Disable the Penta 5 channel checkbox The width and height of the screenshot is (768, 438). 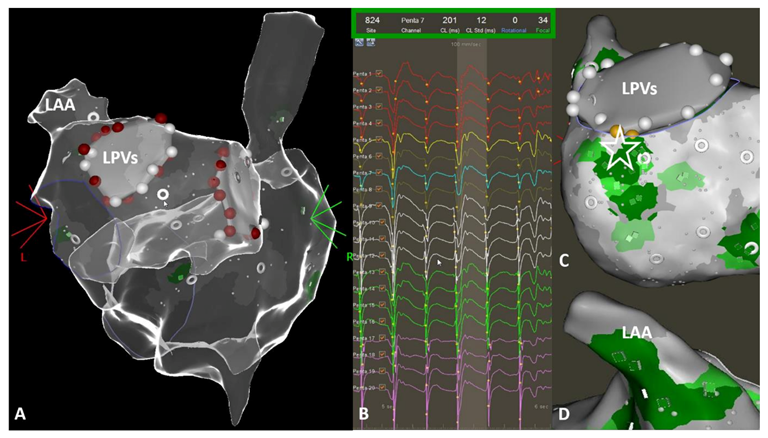pos(379,140)
